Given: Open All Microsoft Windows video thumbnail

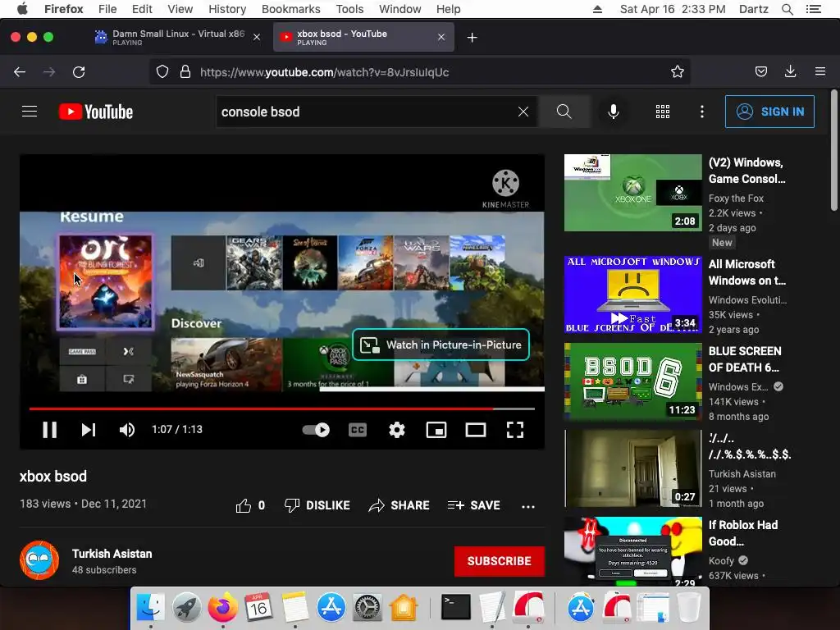Looking at the screenshot, I should point(632,294).
